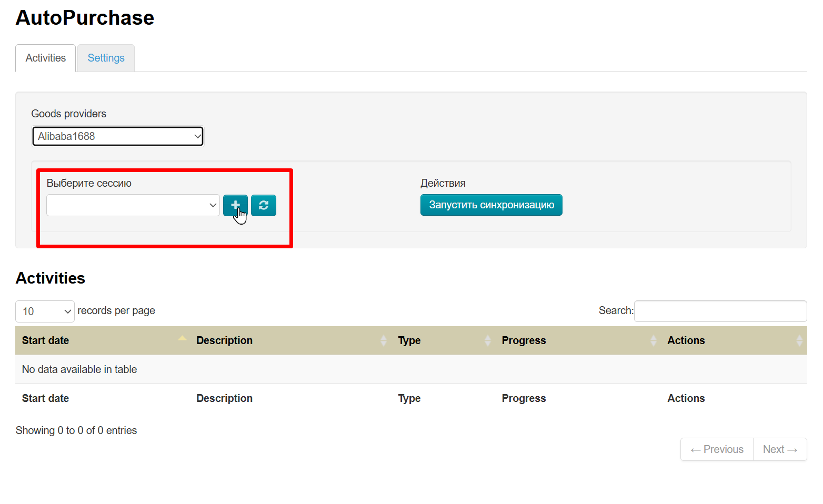This screenshot has width=823, height=504.
Task: Open the Goods providers Alibaba1688 dropdown
Action: pos(118,136)
